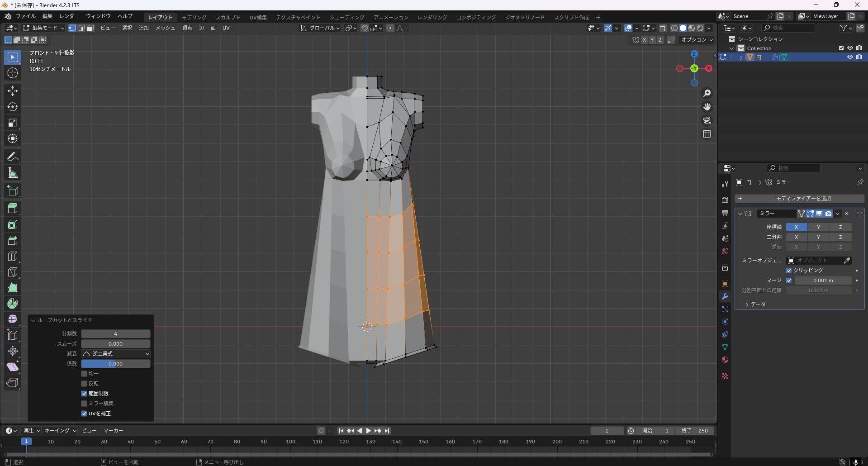The width and height of the screenshot is (868, 466).
Task: Hide the 円 object in outliner
Action: click(x=850, y=57)
